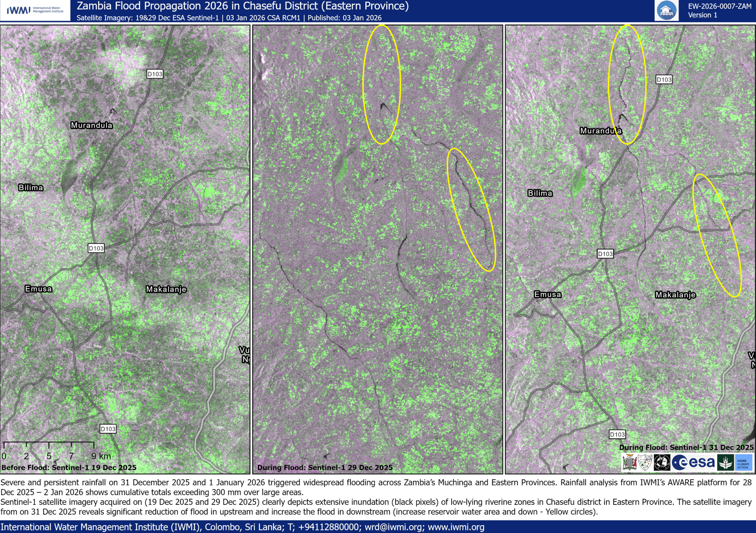
Task: Click the Murandula label in the left map
Action: point(92,125)
